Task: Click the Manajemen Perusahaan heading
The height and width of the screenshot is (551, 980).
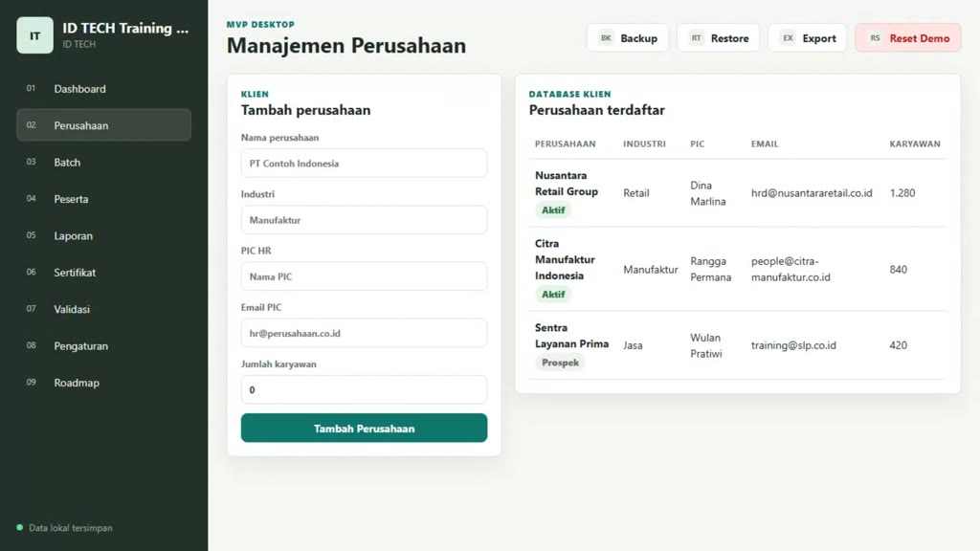Action: [346, 46]
